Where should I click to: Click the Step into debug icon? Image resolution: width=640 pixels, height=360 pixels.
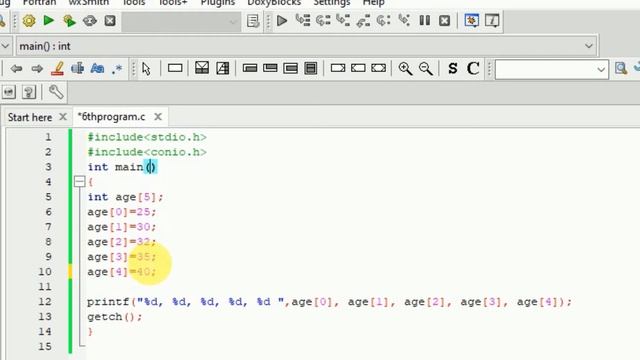343,20
